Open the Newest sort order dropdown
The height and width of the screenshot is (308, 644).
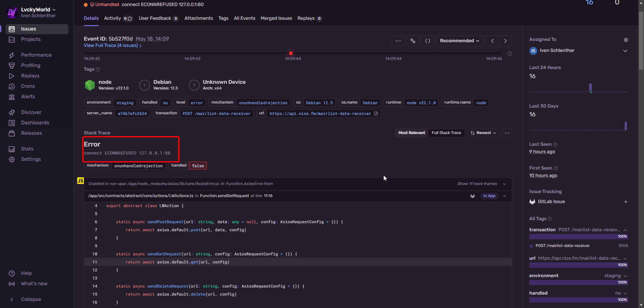483,133
